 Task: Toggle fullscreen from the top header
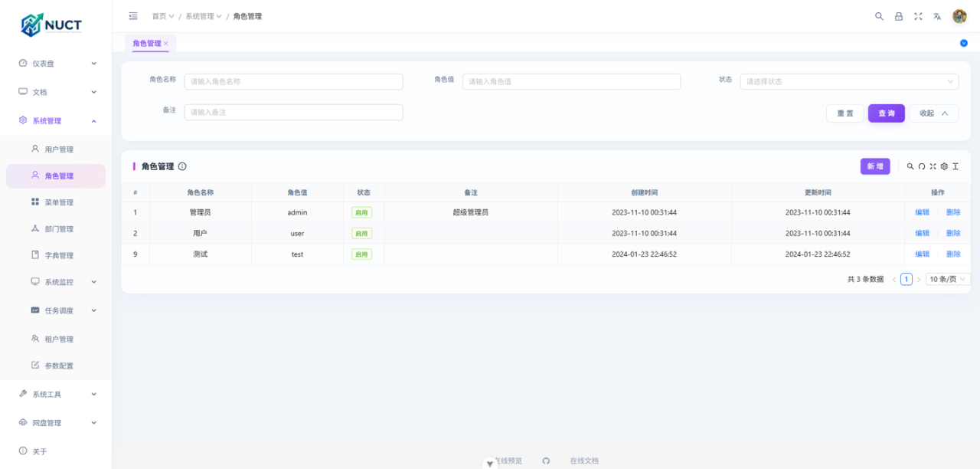click(x=918, y=16)
